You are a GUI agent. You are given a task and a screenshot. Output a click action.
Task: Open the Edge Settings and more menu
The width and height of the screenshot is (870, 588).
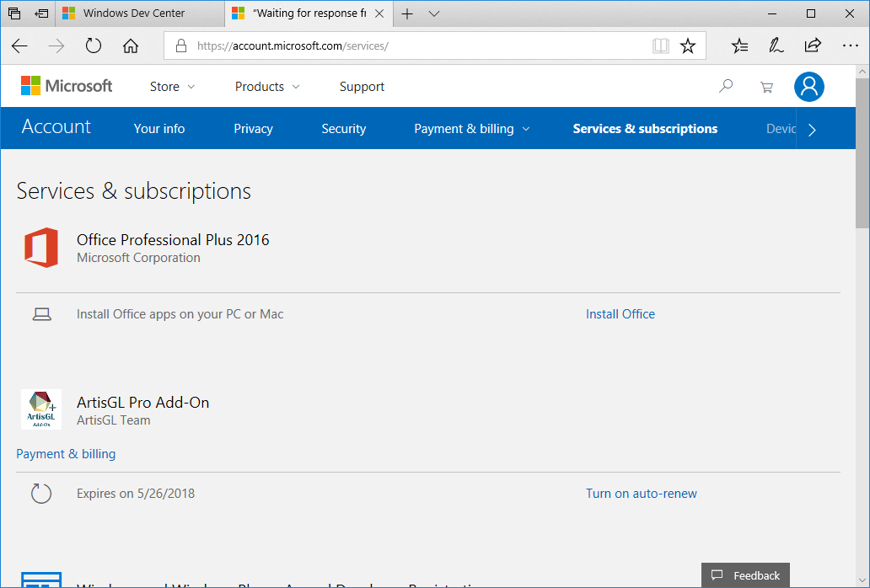point(850,45)
